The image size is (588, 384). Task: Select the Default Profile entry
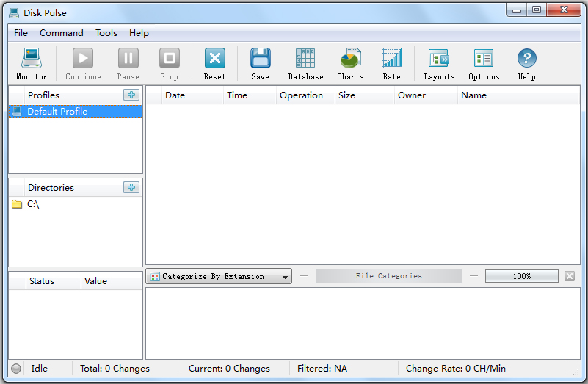pos(76,112)
